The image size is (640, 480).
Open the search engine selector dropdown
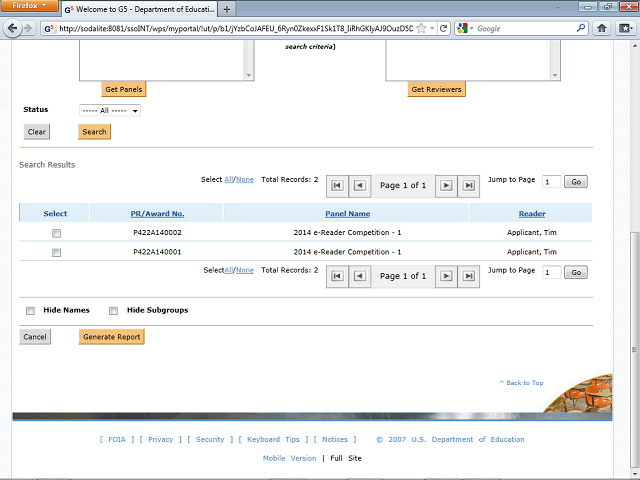coord(465,28)
